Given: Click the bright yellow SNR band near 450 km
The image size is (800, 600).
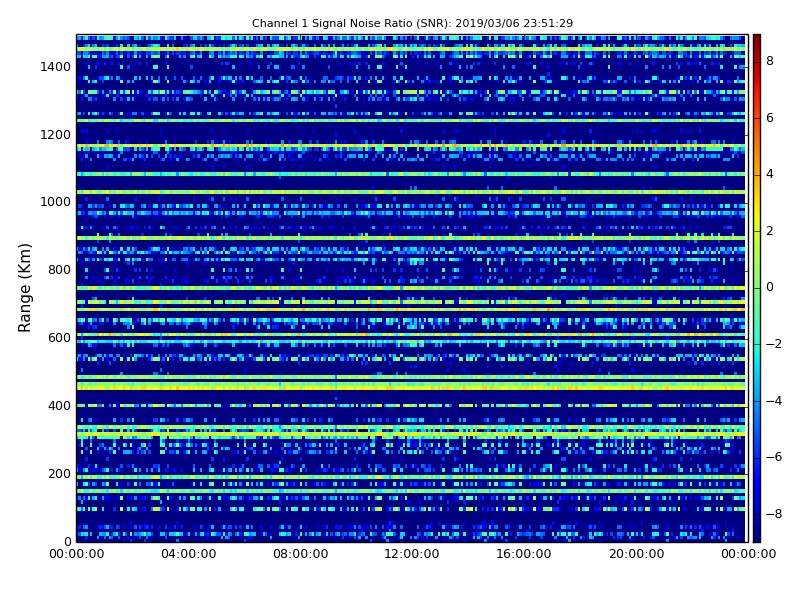Looking at the screenshot, I should coord(411,387).
